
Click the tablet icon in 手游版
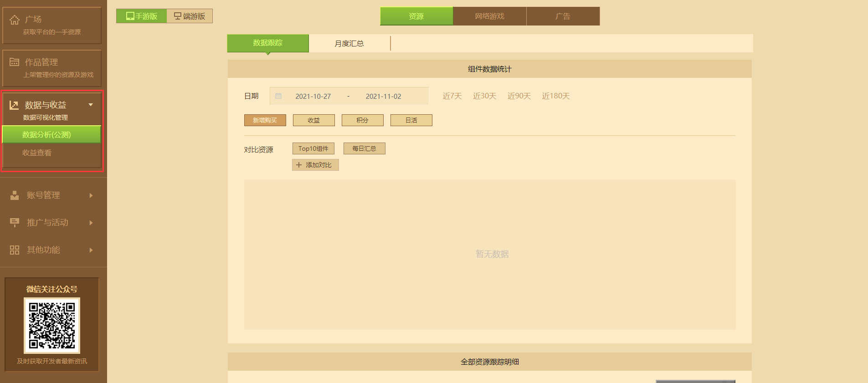click(130, 16)
